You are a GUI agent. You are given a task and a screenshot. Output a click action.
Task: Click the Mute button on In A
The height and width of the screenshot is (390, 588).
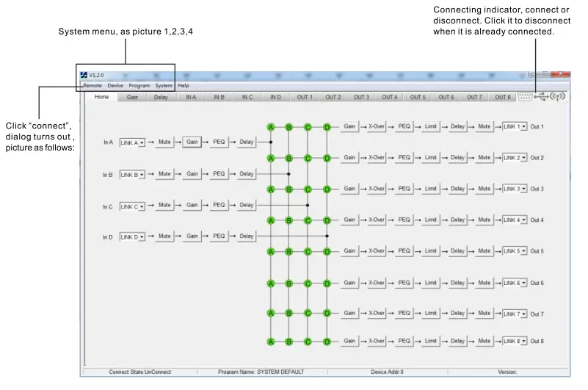(x=164, y=142)
